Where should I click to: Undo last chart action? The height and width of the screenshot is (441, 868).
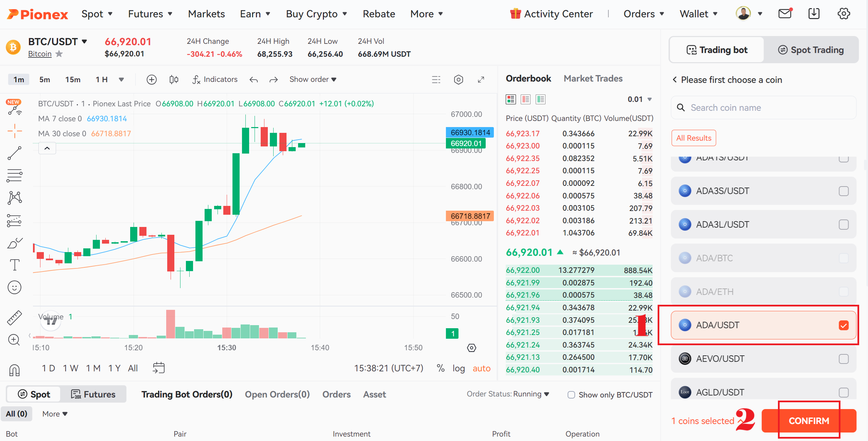point(254,80)
